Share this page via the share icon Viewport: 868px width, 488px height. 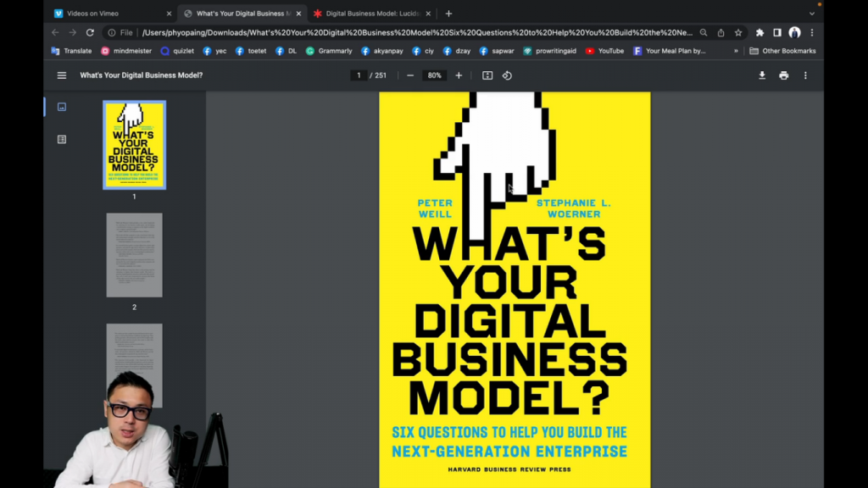pos(721,33)
